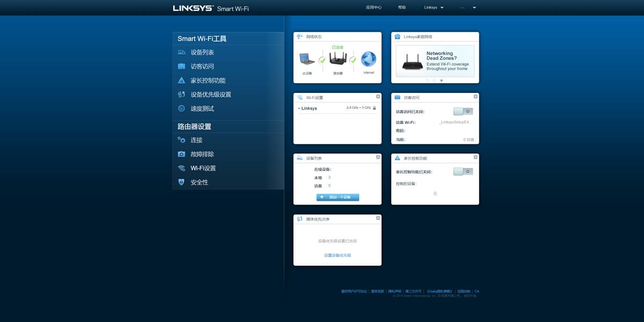Image resolution: width=644 pixels, height=322 pixels.
Task: Expand the Linksys network entry in Wi-Fi设置
Action: click(299, 108)
